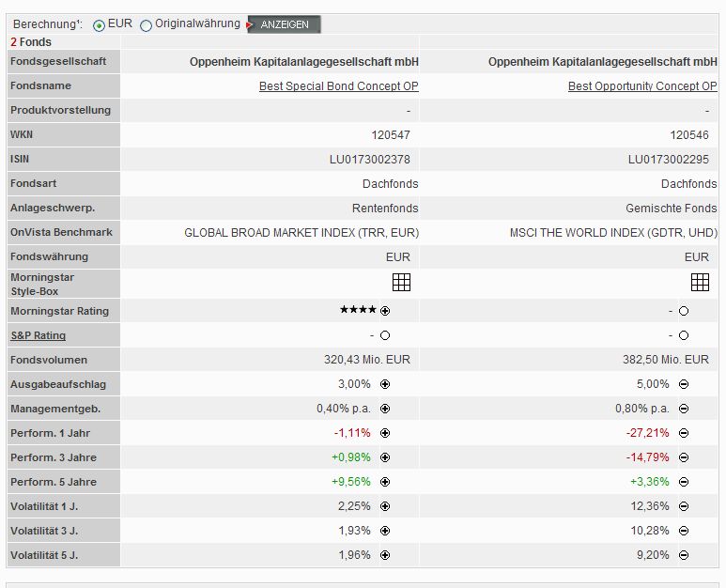The width and height of the screenshot is (726, 588).
Task: Open the Best Opportunity Concept OP link
Action: point(642,85)
